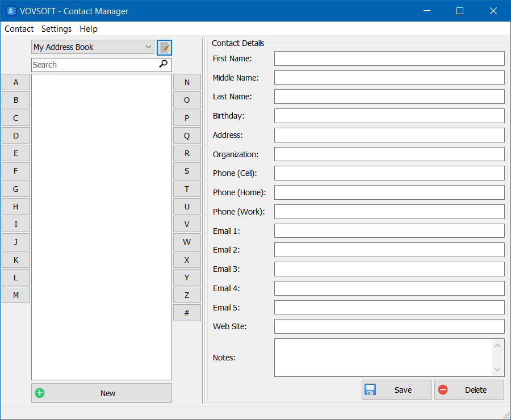The width and height of the screenshot is (511, 420).
Task: Filter contacts by letter O
Action: [187, 100]
